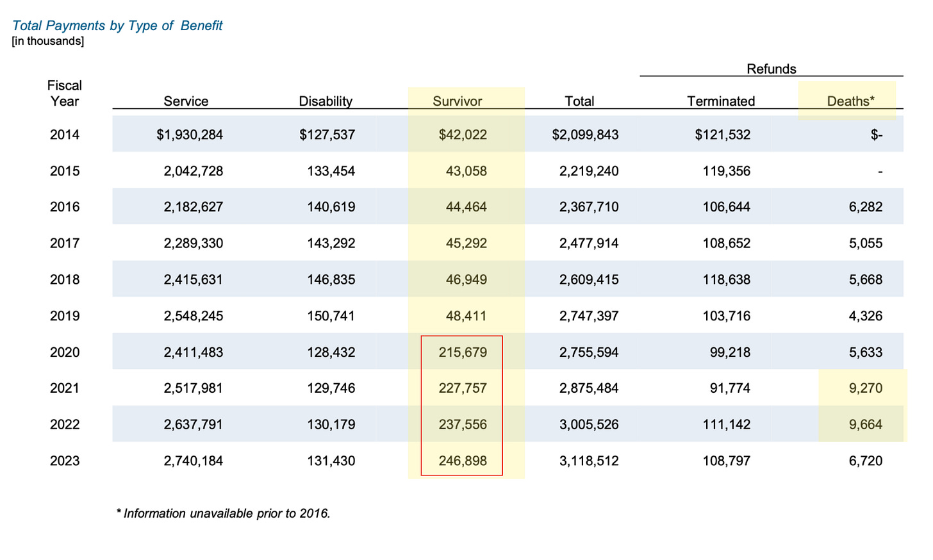This screenshot has width=933, height=560.
Task: Click the fiscal year 2014 row label
Action: [x=65, y=135]
